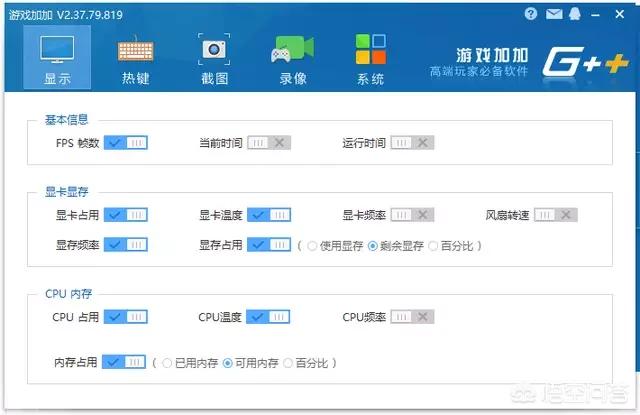Screen dimensions: 640x415
Task: Enable the 当前时间 switch
Action: click(269, 143)
